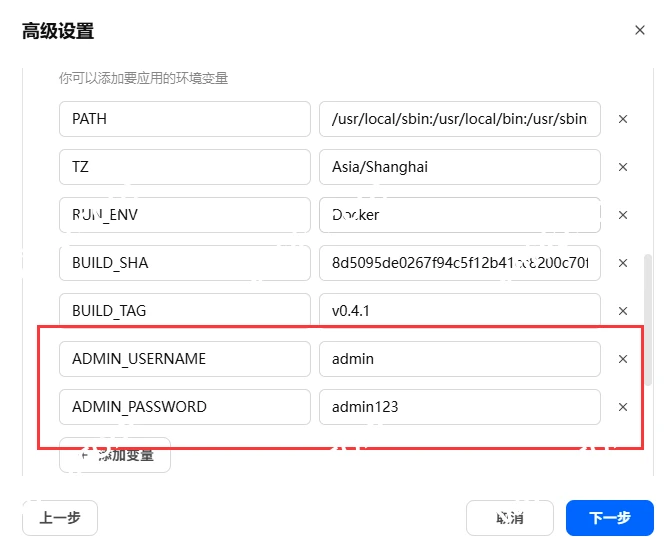The width and height of the screenshot is (669, 552).
Task: Delete the ADMIN_USERNAME variable row
Action: (x=622, y=359)
